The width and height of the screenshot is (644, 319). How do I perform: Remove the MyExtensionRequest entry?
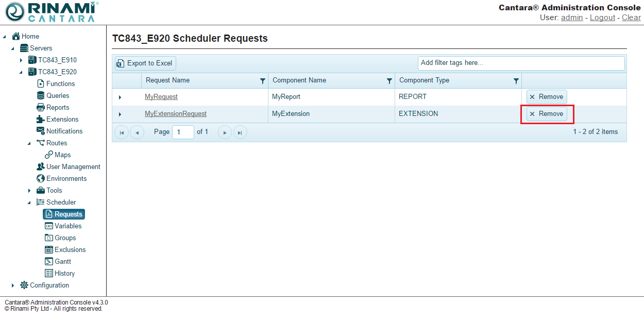(x=547, y=114)
